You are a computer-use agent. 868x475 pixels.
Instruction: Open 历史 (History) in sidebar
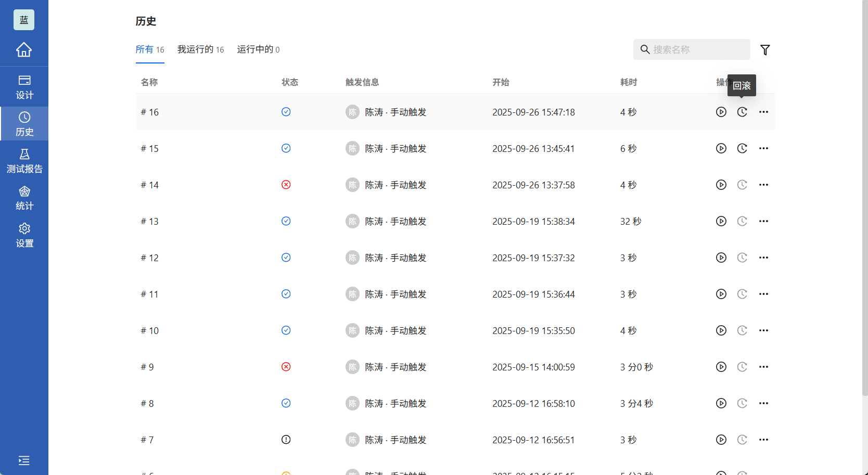(x=24, y=124)
